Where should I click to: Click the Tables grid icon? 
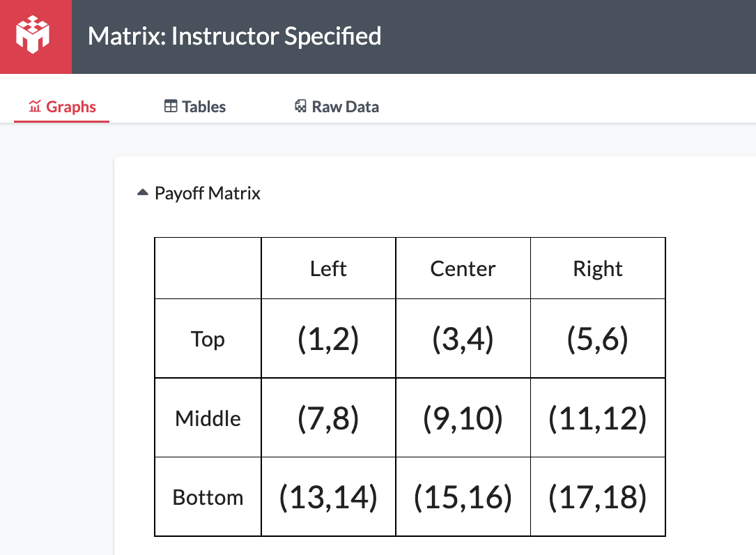tap(171, 106)
